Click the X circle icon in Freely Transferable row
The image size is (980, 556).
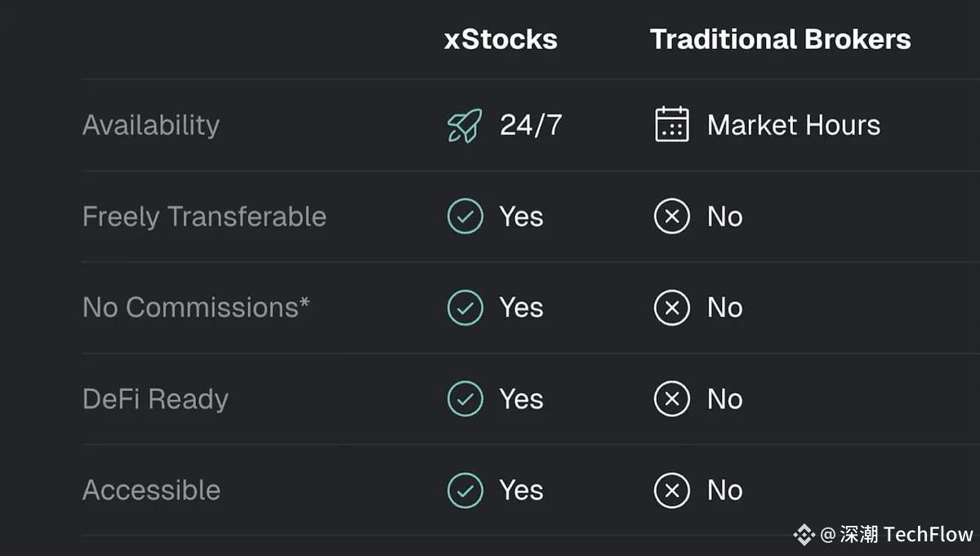click(672, 216)
